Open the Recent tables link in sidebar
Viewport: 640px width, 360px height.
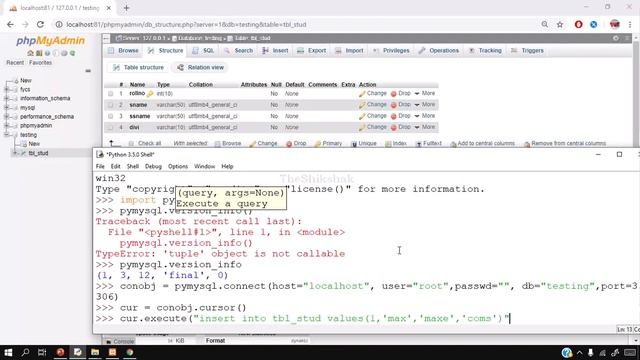[15, 63]
